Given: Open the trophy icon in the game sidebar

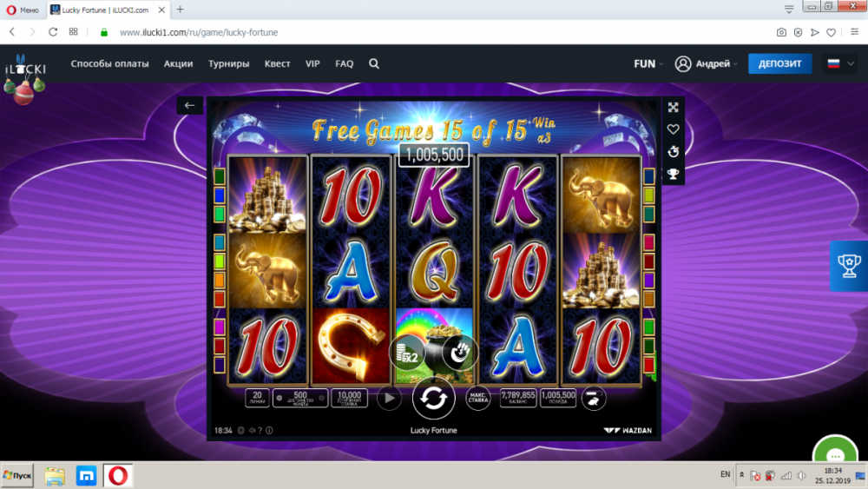Looking at the screenshot, I should [x=674, y=175].
